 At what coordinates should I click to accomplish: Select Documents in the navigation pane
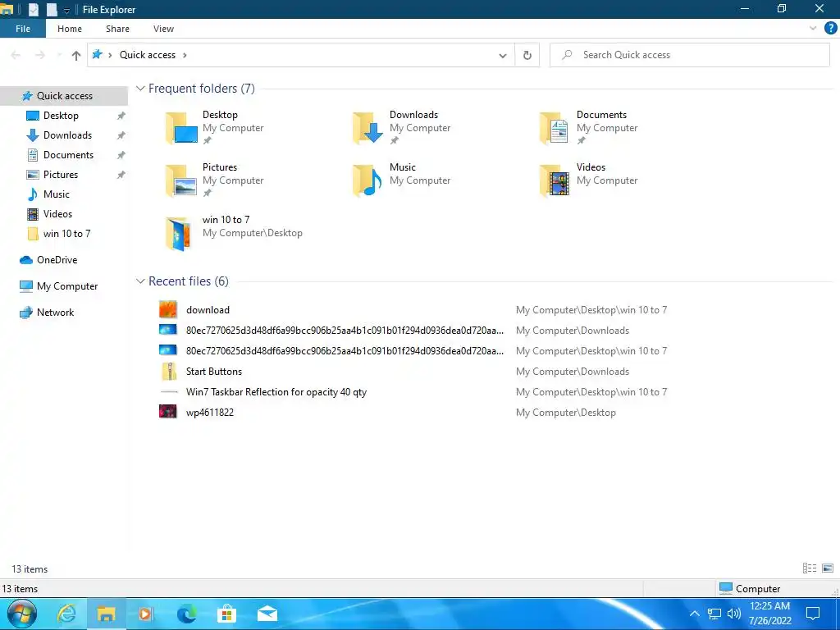pos(68,155)
